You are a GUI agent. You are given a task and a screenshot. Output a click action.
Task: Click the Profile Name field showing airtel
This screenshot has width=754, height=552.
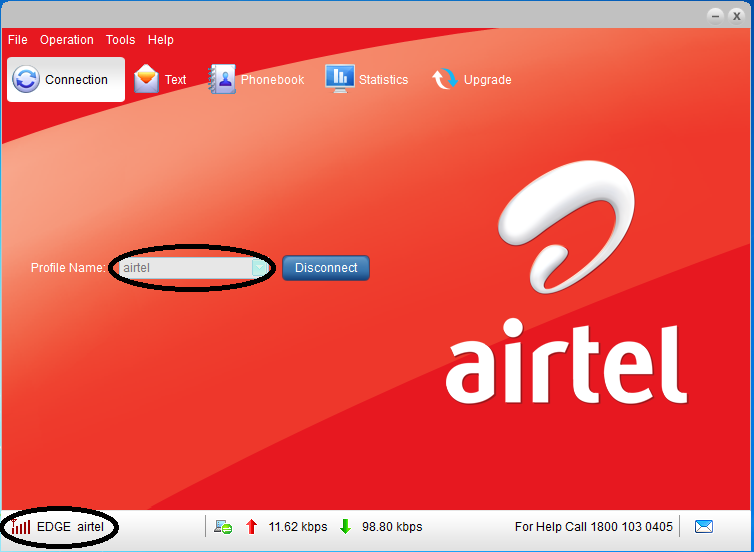pos(192,268)
